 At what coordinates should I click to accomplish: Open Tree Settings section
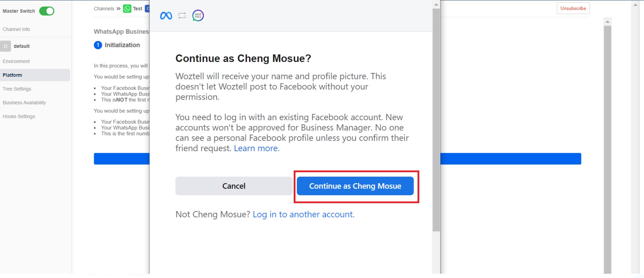tap(17, 89)
